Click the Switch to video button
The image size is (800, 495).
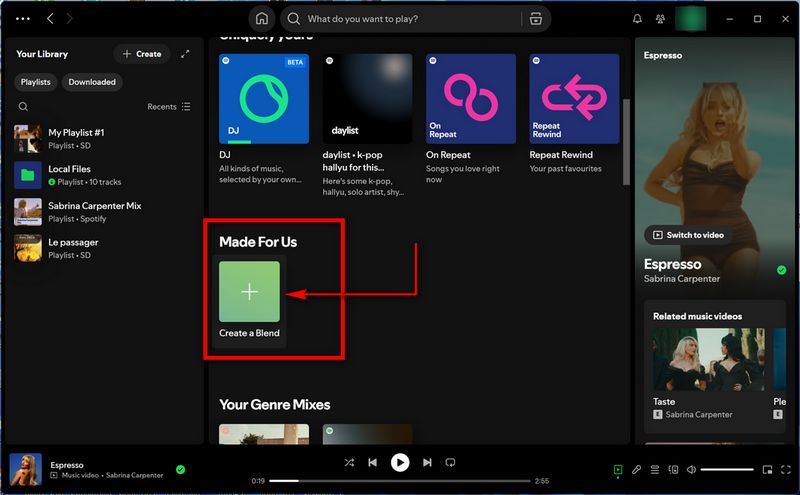point(688,235)
